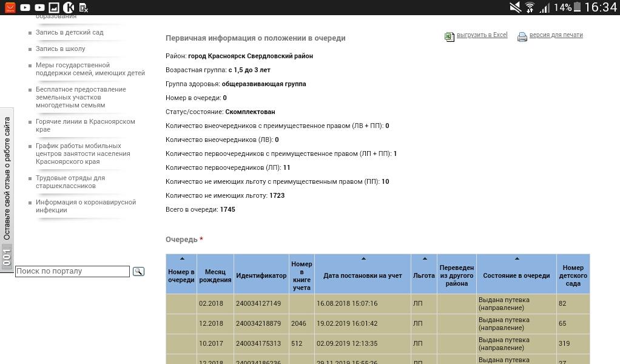
Task: Open Меры государственной поддержки семей item
Action: pyautogui.click(x=90, y=69)
